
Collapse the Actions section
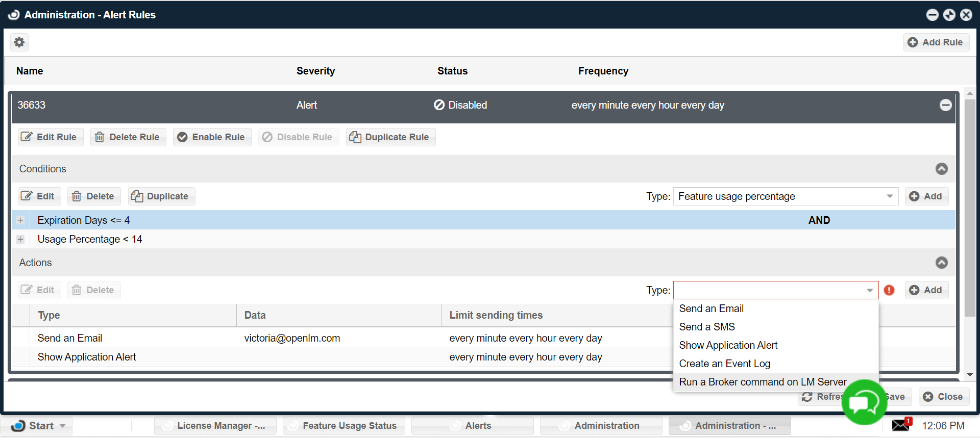[941, 263]
